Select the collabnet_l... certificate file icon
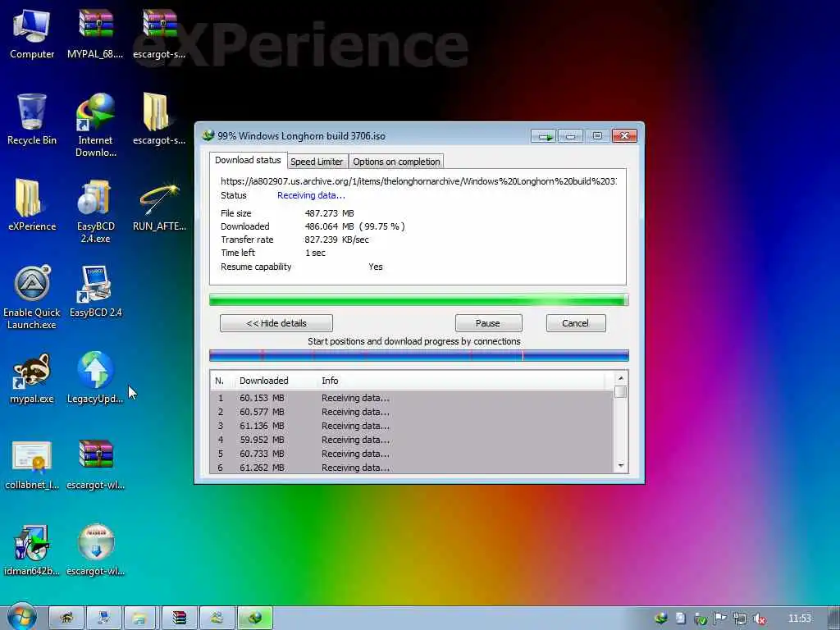Screen dimensions: 840x630 coord(32,464)
